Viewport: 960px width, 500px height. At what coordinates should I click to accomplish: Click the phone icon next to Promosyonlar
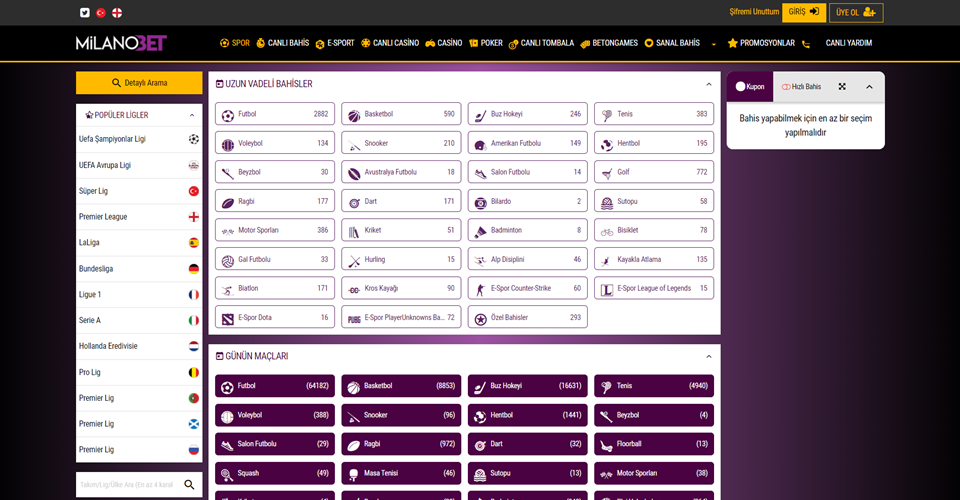pyautogui.click(x=806, y=44)
